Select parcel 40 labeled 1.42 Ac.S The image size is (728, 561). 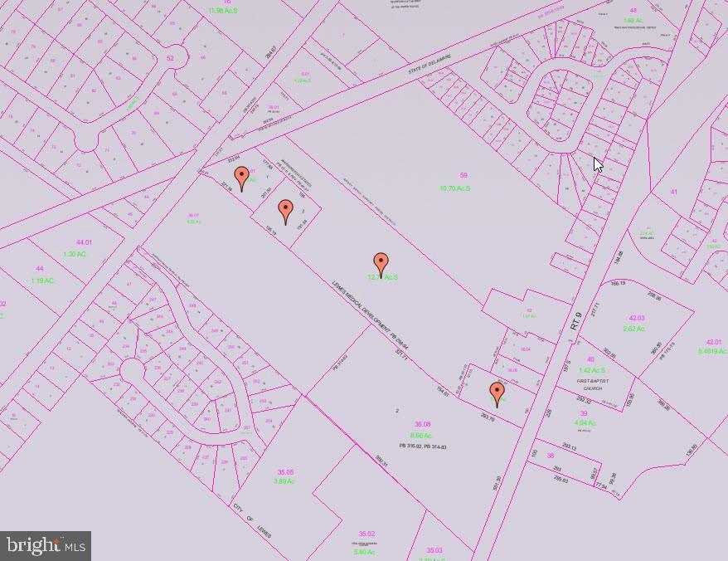coord(591,365)
